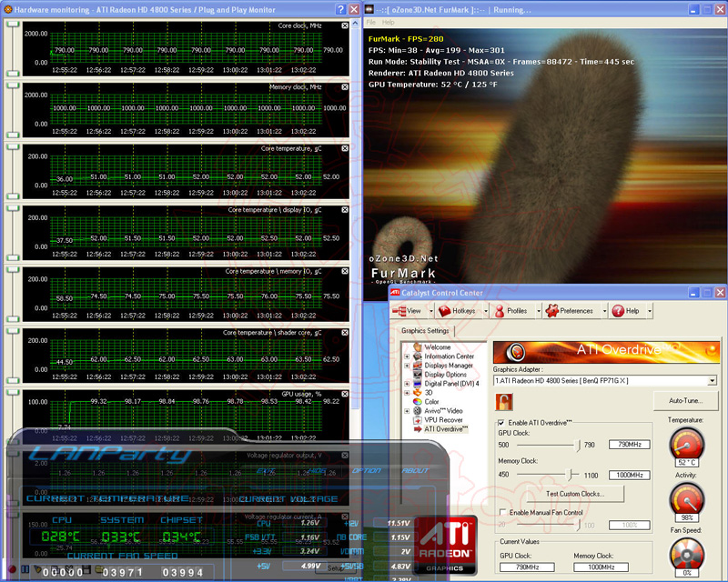
Task: Click the Fan Speed gauge in Overdrive
Action: 687,555
